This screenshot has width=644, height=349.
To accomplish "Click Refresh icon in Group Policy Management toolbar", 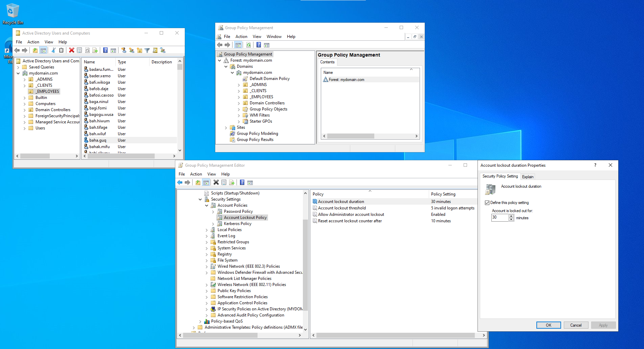I will click(x=249, y=45).
